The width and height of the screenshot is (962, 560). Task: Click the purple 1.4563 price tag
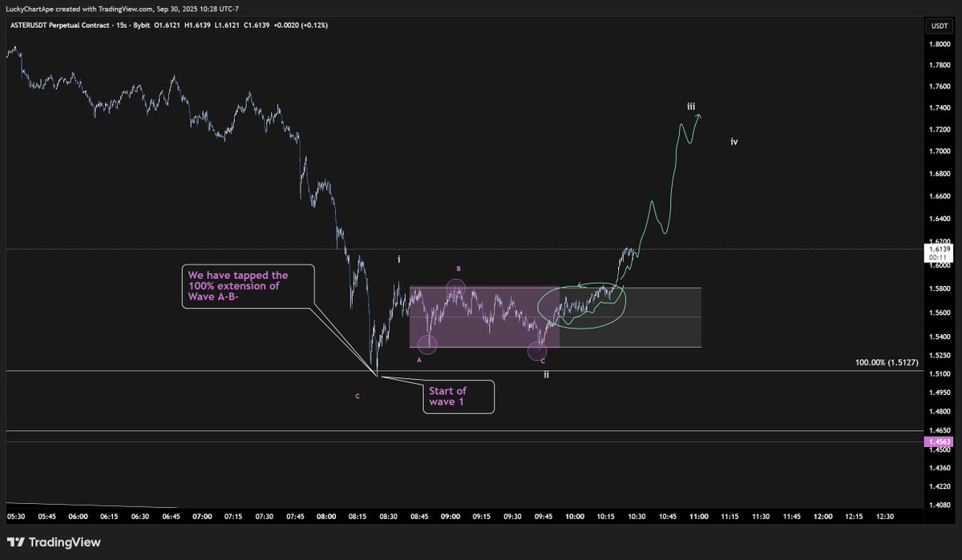pyautogui.click(x=939, y=441)
